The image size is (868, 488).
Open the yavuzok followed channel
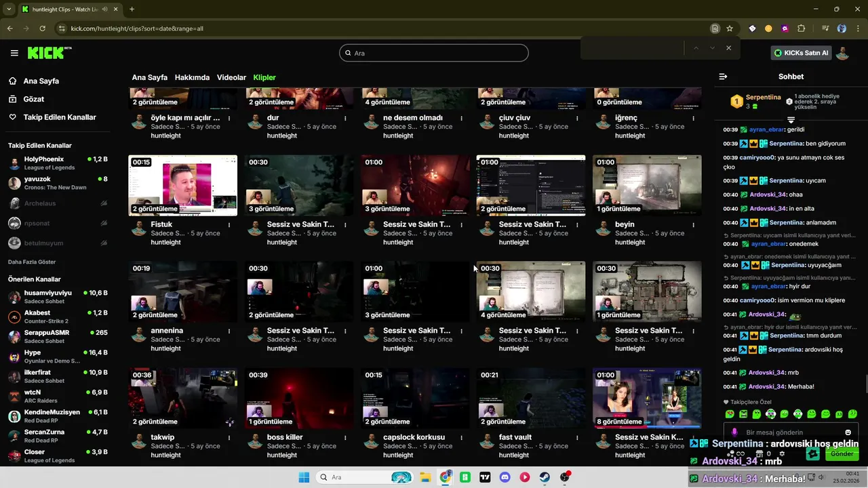[58, 183]
